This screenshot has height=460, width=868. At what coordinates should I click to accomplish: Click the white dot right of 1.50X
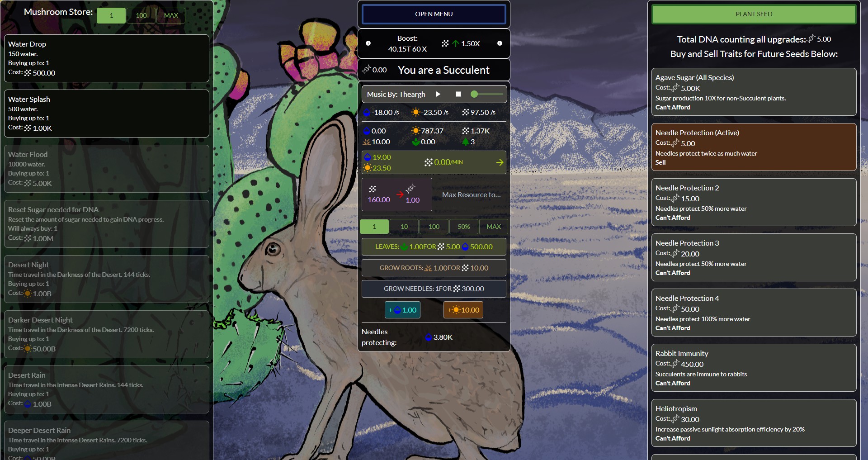click(x=500, y=43)
